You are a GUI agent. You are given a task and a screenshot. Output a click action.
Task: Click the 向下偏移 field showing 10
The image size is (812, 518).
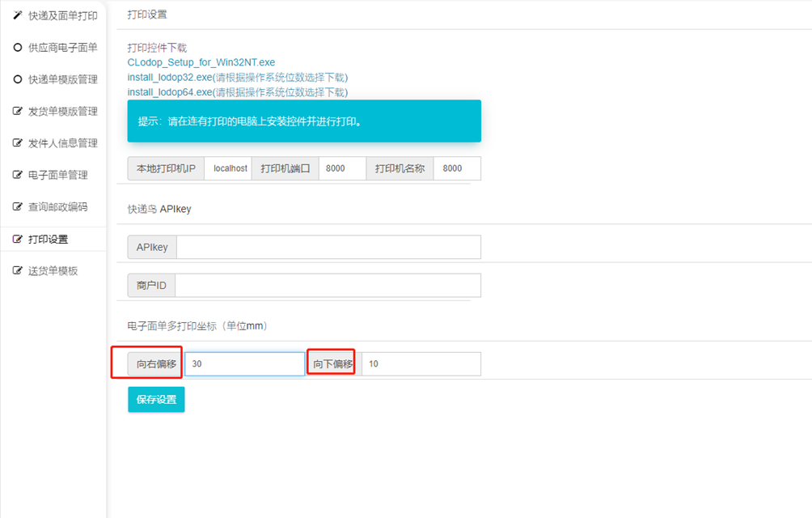coord(421,364)
